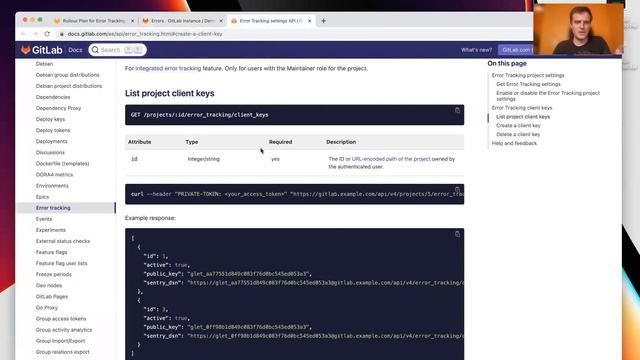Open Feature flag user lists in sidebar
Image resolution: width=640 pixels, height=360 pixels.
[62, 263]
